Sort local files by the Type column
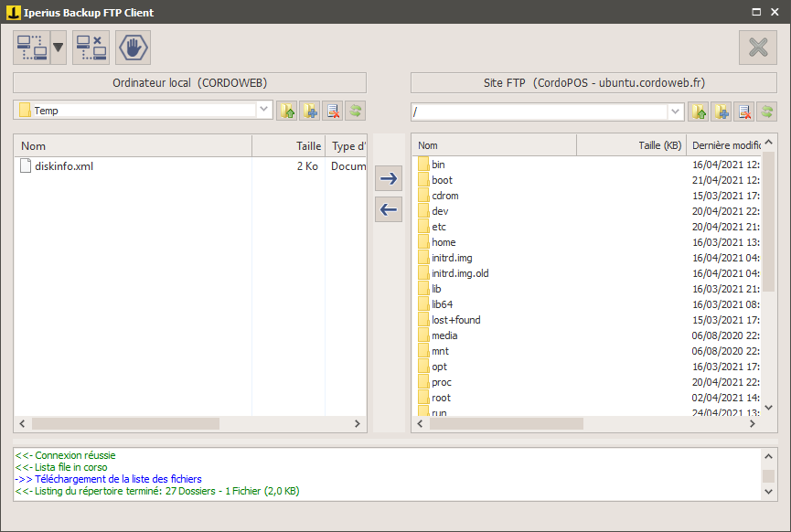 [x=346, y=146]
